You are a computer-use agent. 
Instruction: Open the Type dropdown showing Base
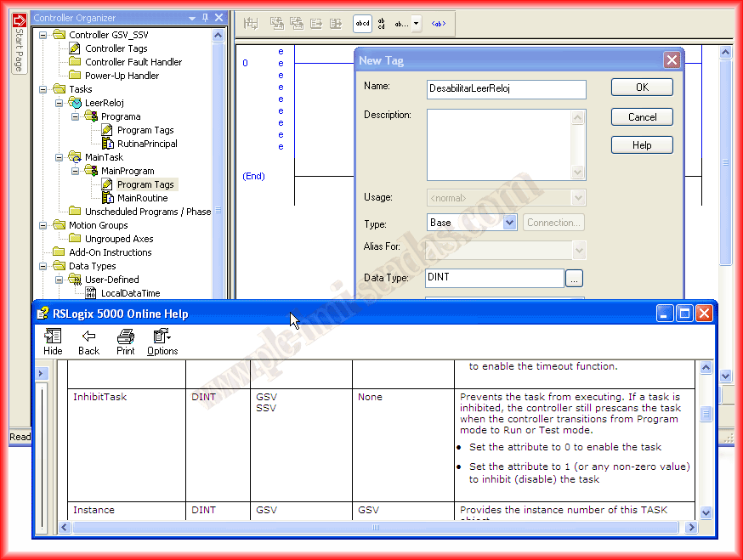(x=509, y=223)
